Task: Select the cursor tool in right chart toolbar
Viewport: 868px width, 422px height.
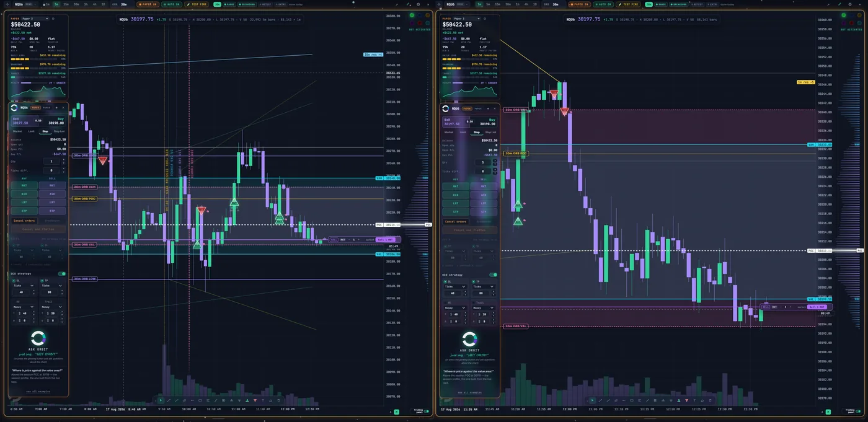Action: pyautogui.click(x=592, y=400)
